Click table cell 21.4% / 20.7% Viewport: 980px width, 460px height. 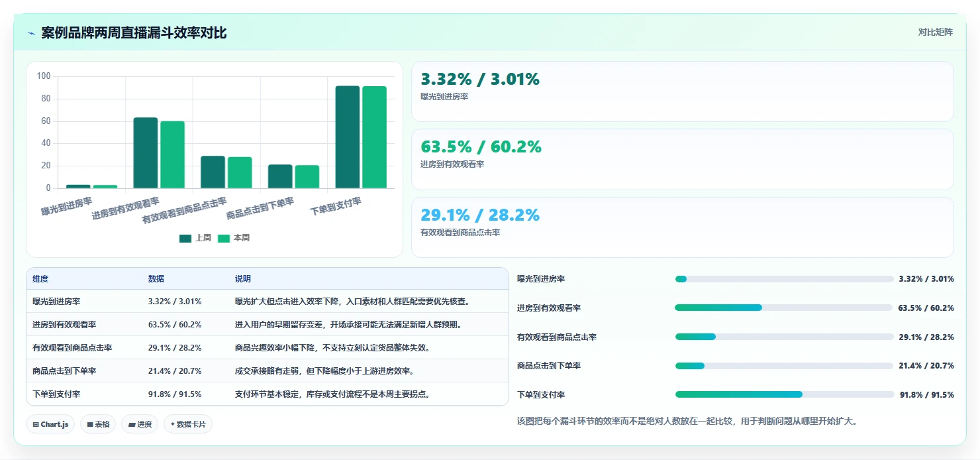pos(175,371)
